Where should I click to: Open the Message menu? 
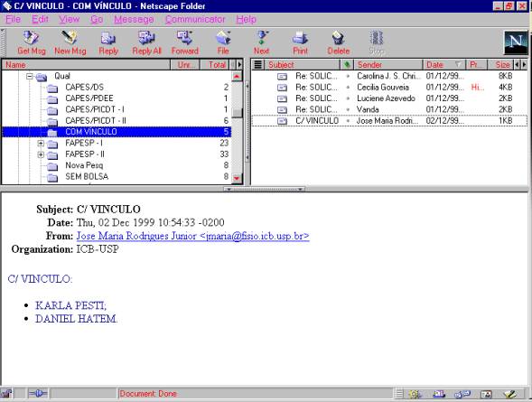[134, 19]
